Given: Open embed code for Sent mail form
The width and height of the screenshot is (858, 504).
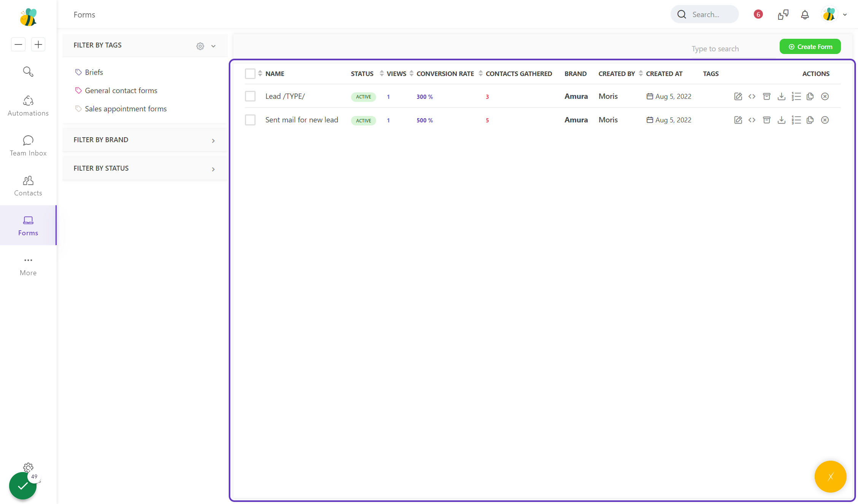Looking at the screenshot, I should click(x=752, y=120).
